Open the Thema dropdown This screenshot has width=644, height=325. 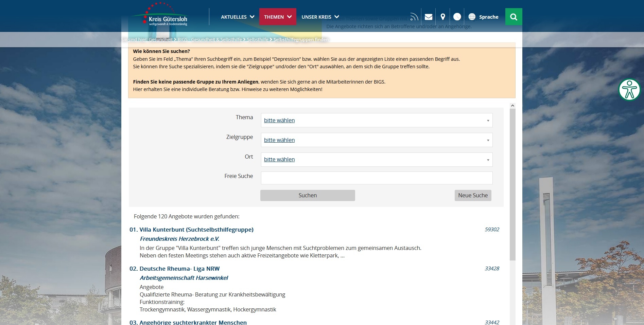pos(376,120)
